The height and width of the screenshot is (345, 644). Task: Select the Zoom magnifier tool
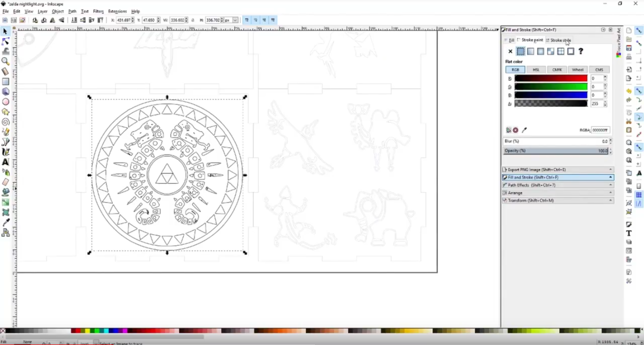5,61
